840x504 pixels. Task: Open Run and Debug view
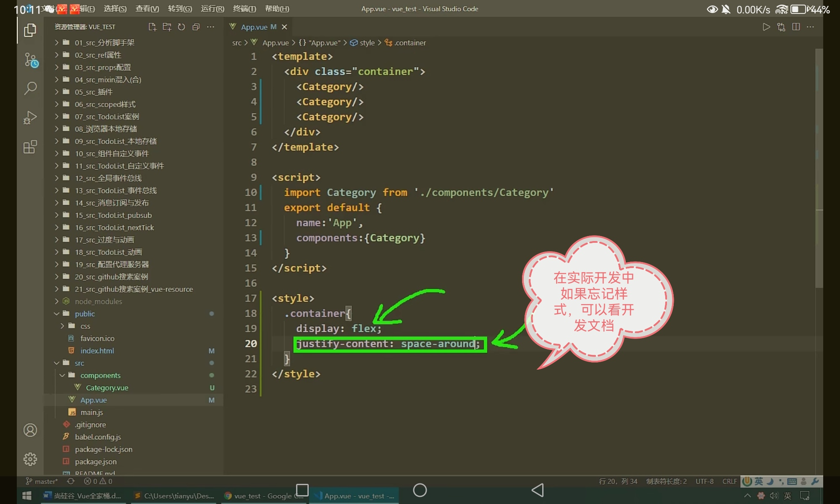(30, 118)
